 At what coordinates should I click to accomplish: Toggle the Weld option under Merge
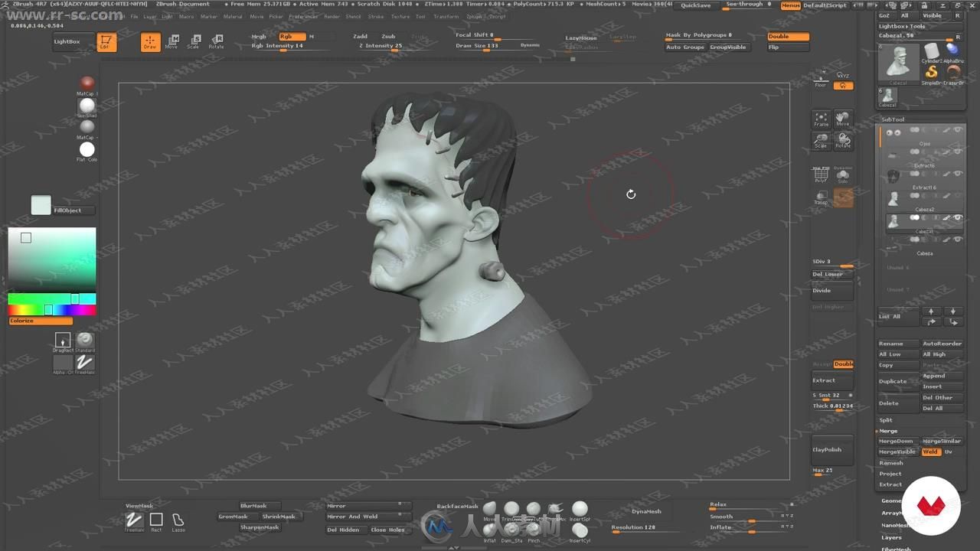931,452
